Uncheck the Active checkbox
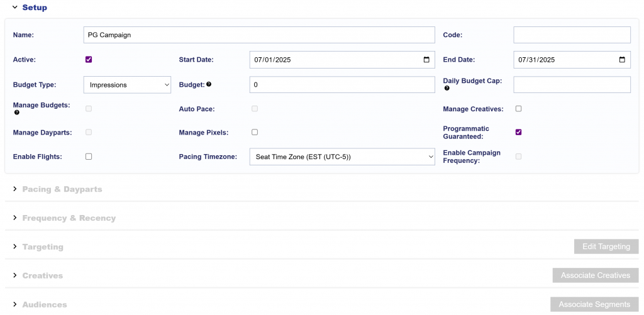Viewport: 644px width, 315px height. pos(89,60)
